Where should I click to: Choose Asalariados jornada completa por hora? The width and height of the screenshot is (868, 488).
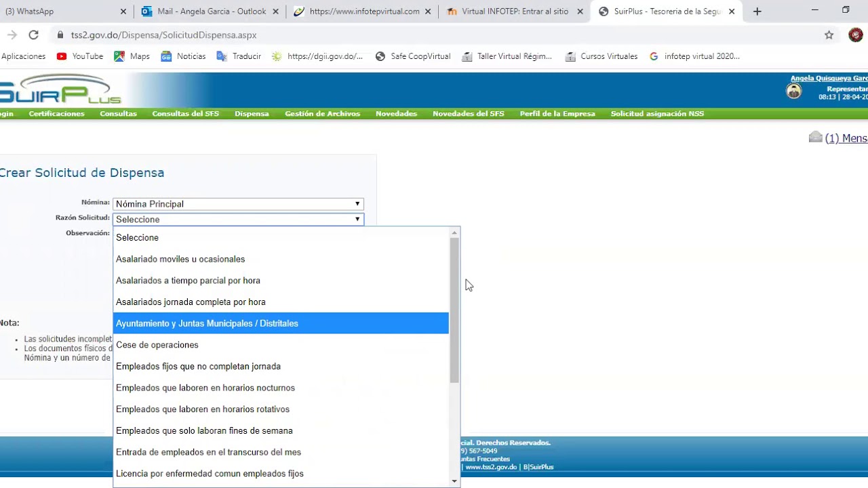pos(281,302)
